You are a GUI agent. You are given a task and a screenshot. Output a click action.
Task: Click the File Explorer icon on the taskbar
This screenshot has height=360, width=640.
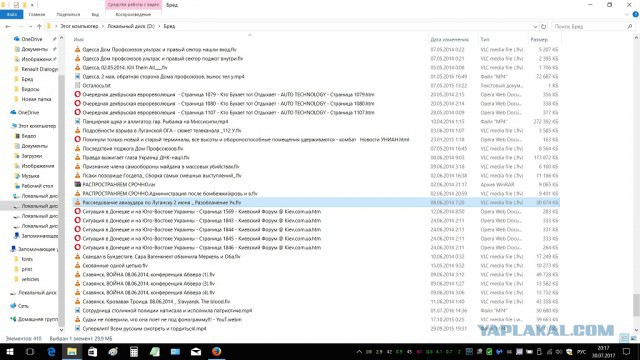pos(72,351)
